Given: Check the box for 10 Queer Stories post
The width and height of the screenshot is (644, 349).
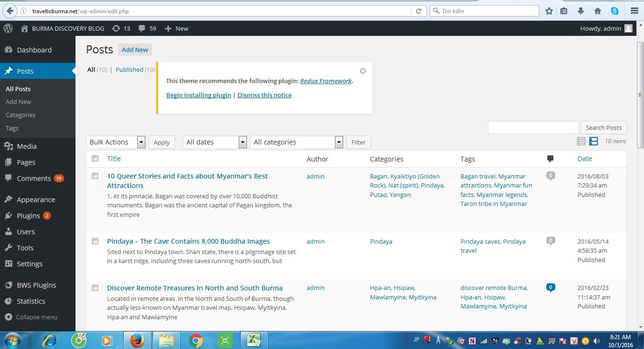Looking at the screenshot, I should tap(95, 176).
